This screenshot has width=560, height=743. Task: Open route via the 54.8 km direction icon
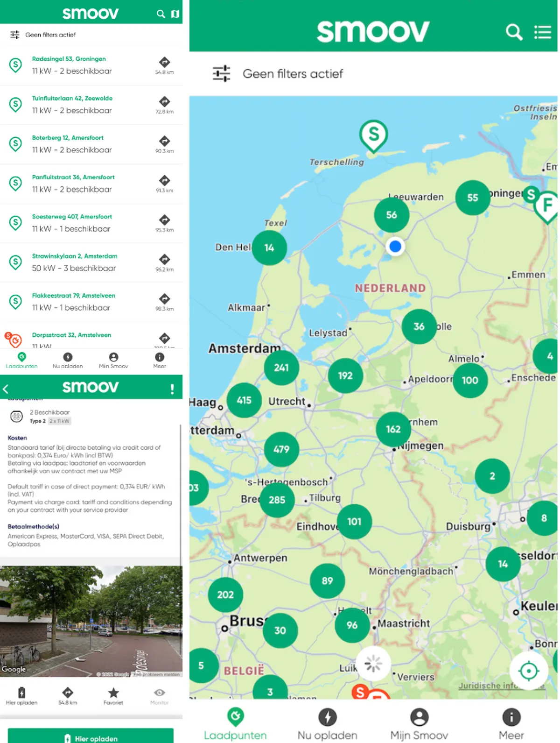(68, 692)
